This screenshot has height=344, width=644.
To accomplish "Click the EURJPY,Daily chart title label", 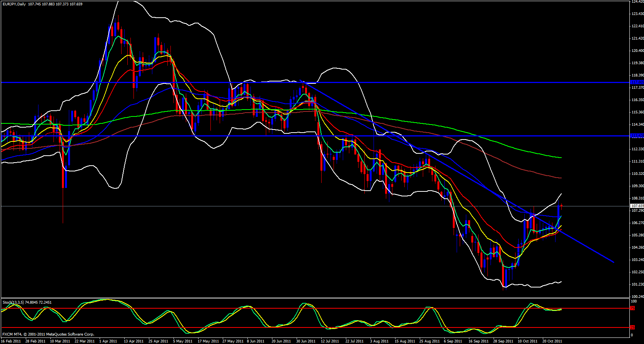I will coord(14,4).
